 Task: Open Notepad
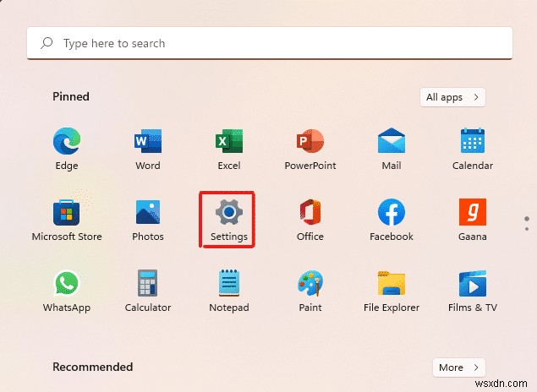(x=229, y=291)
